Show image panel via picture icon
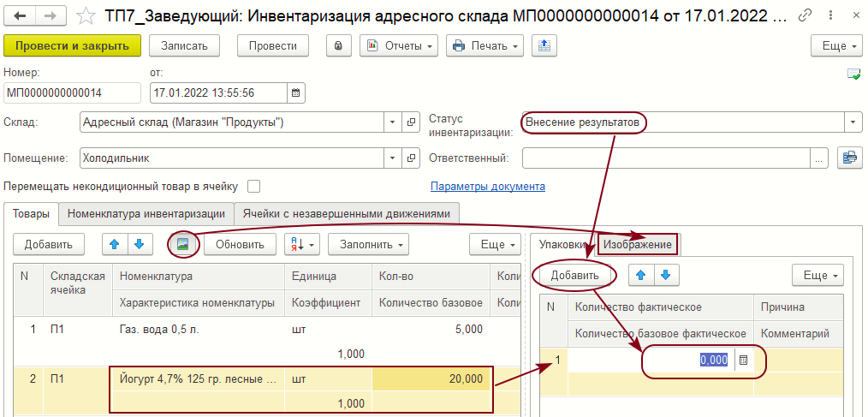 click(182, 245)
